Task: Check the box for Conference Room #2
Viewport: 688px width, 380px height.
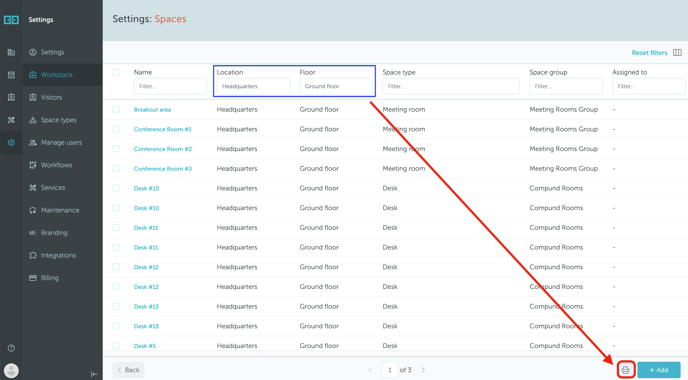Action: point(116,149)
